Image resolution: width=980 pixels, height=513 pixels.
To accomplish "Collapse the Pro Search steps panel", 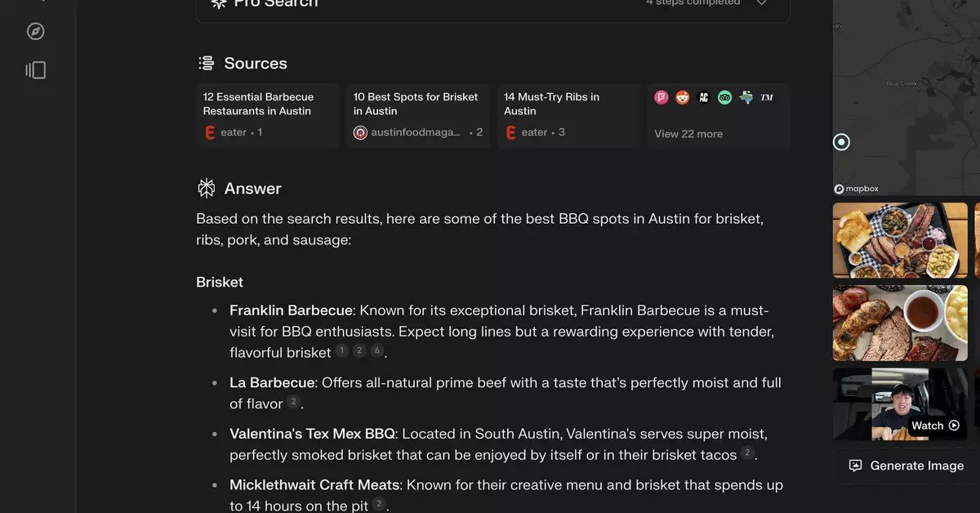I will (761, 3).
